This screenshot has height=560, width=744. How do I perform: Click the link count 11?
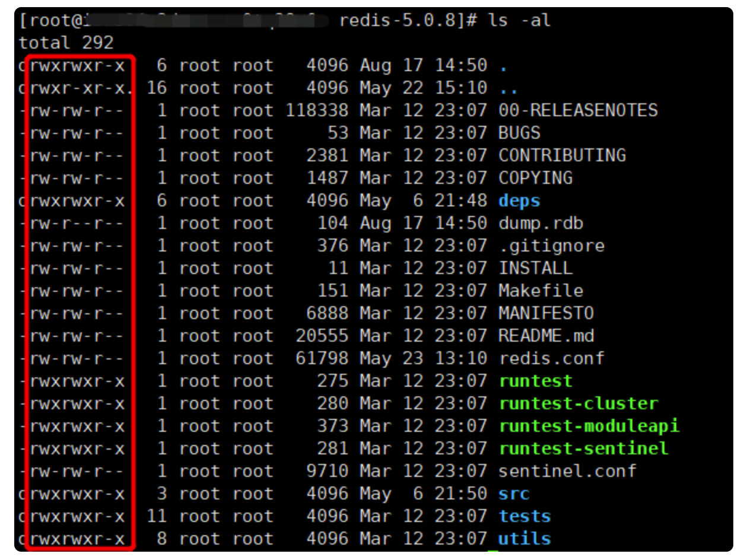coord(157,516)
